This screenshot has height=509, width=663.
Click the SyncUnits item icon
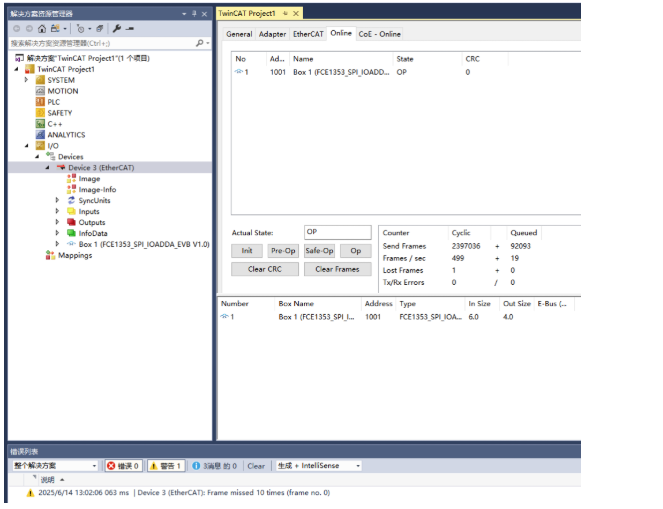pyautogui.click(x=71, y=200)
